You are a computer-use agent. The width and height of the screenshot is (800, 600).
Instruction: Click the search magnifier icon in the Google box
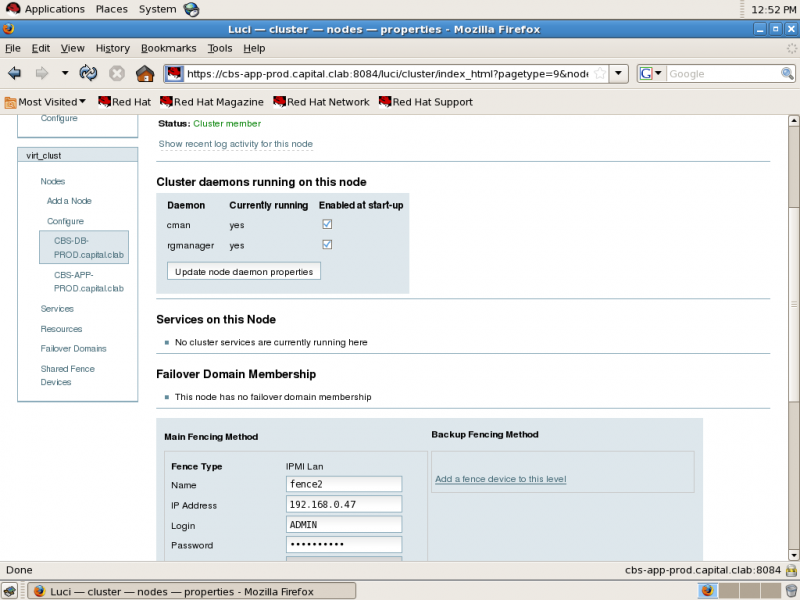click(787, 73)
